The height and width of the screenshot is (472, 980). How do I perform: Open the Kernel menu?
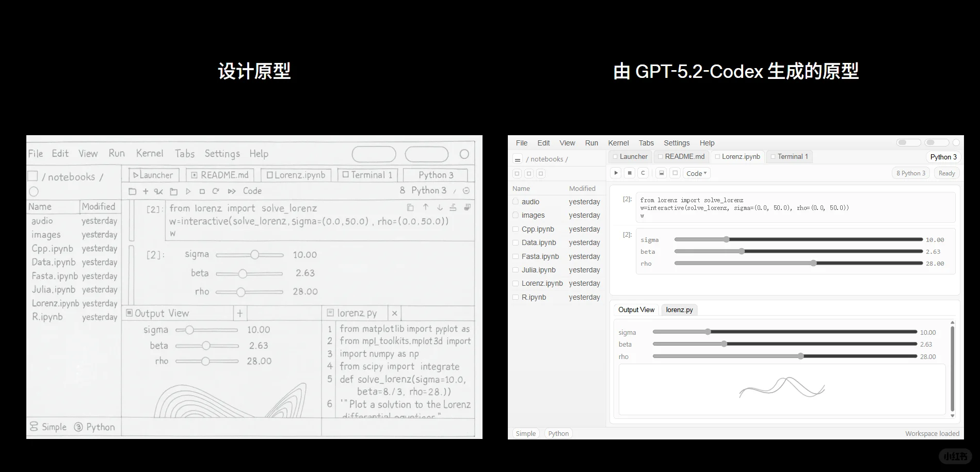[618, 143]
